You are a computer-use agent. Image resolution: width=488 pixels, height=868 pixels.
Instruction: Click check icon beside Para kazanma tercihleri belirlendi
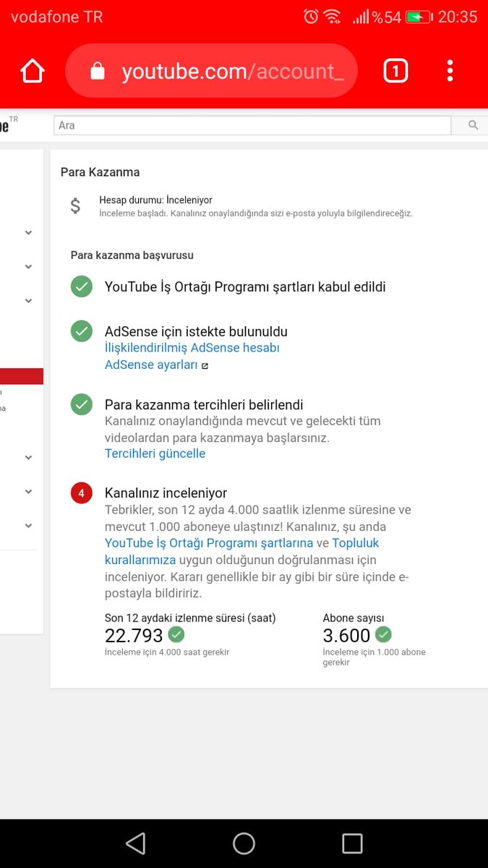[82, 404]
